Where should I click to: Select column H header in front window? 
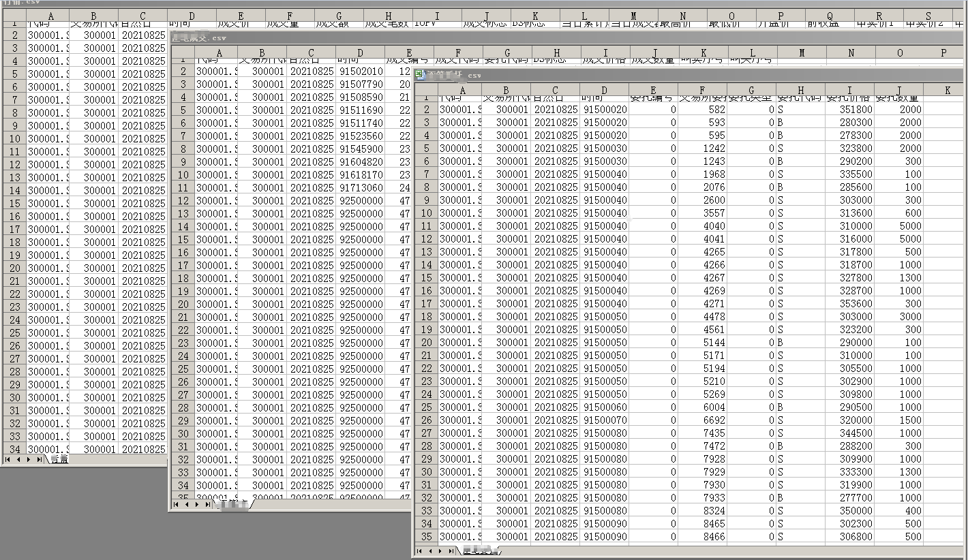coord(800,90)
